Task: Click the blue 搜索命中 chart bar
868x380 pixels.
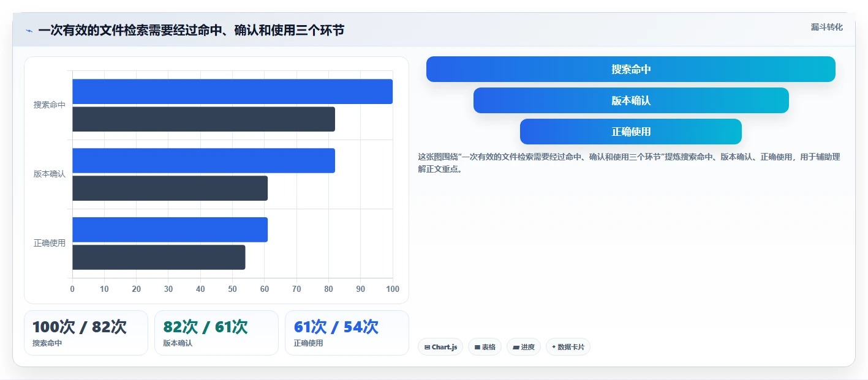Action: click(x=232, y=91)
